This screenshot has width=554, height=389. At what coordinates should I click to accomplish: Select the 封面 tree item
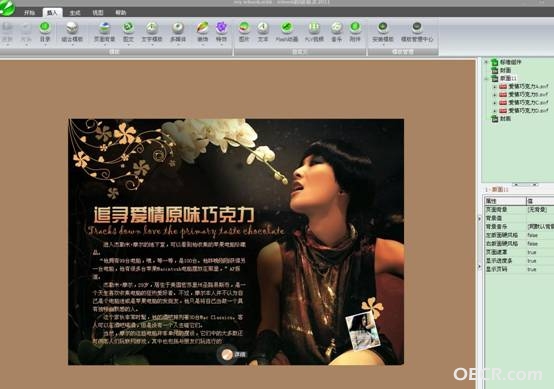click(x=505, y=70)
